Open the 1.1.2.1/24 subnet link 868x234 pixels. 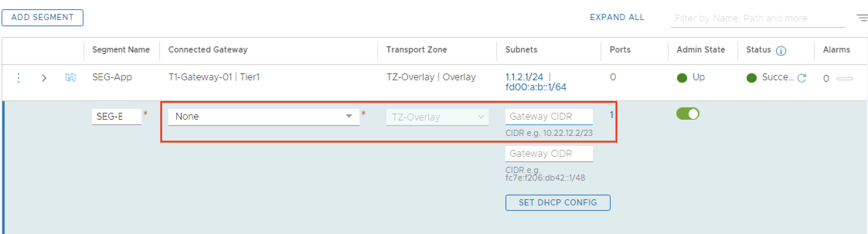pyautogui.click(x=524, y=77)
